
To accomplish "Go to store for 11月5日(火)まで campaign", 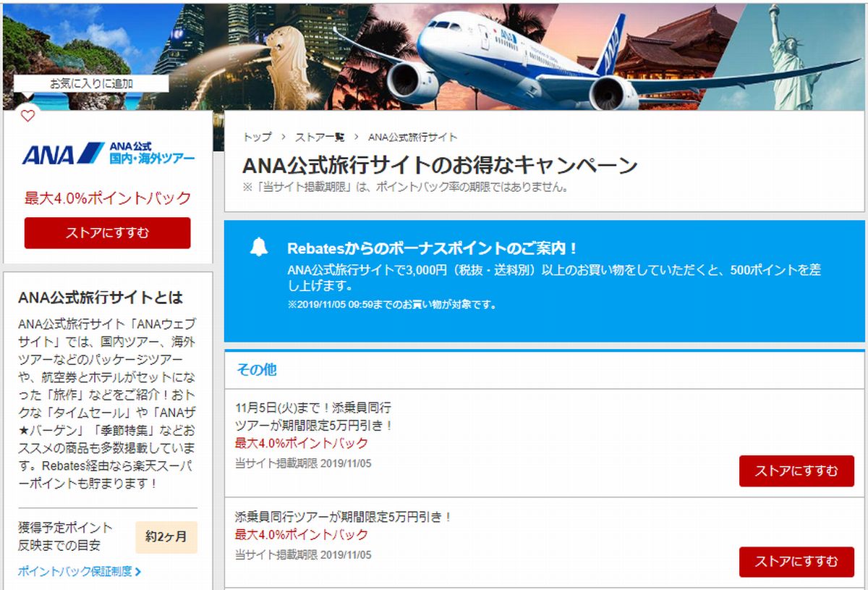I will (796, 471).
